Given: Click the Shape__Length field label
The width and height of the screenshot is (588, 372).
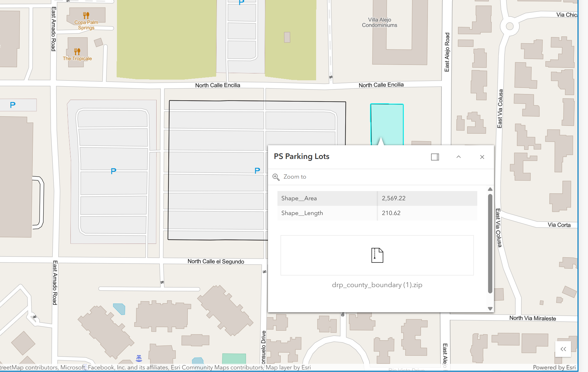Looking at the screenshot, I should pos(302,213).
